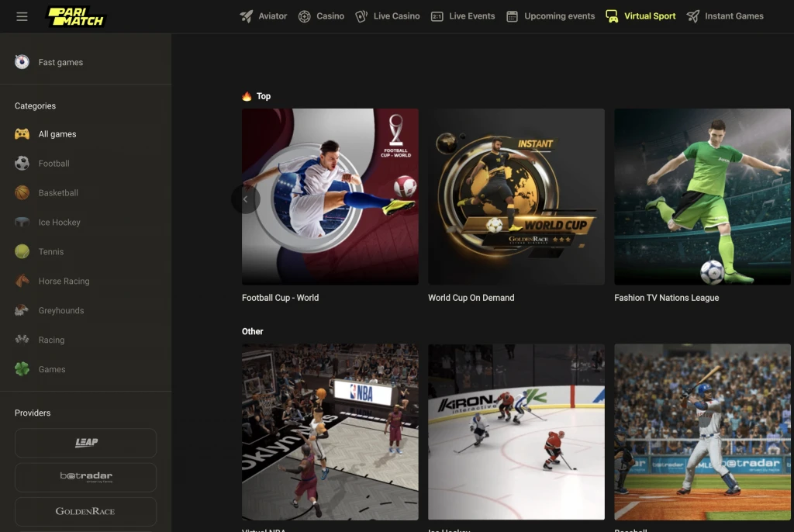Filter by Leap provider

click(85, 443)
